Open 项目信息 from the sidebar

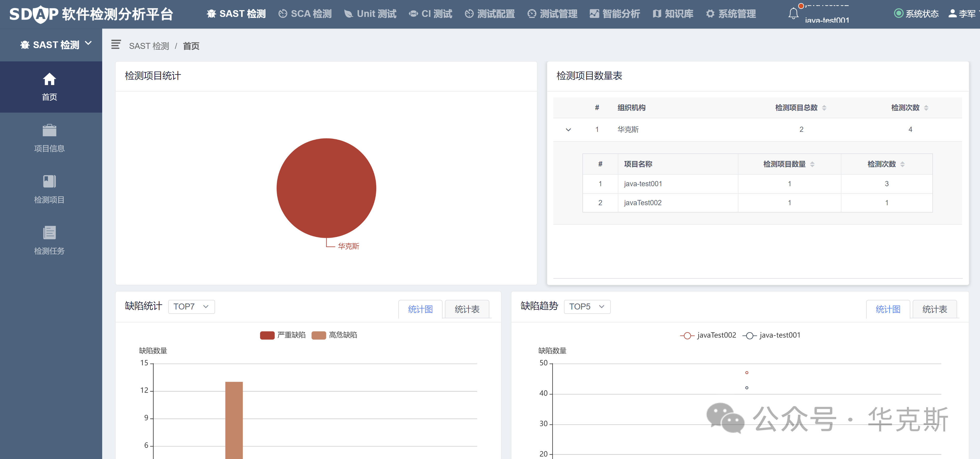(49, 138)
